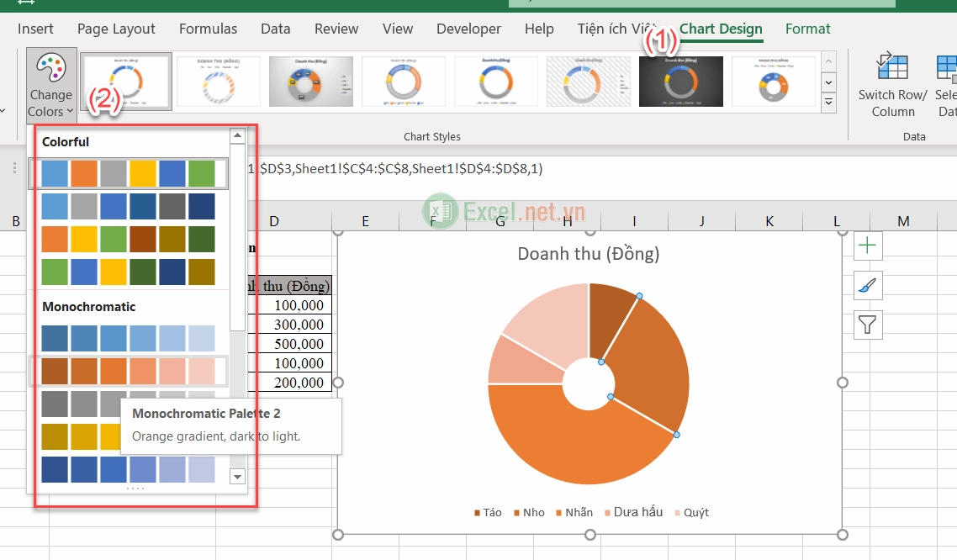
Task: Switch to the Format tab
Action: (807, 29)
